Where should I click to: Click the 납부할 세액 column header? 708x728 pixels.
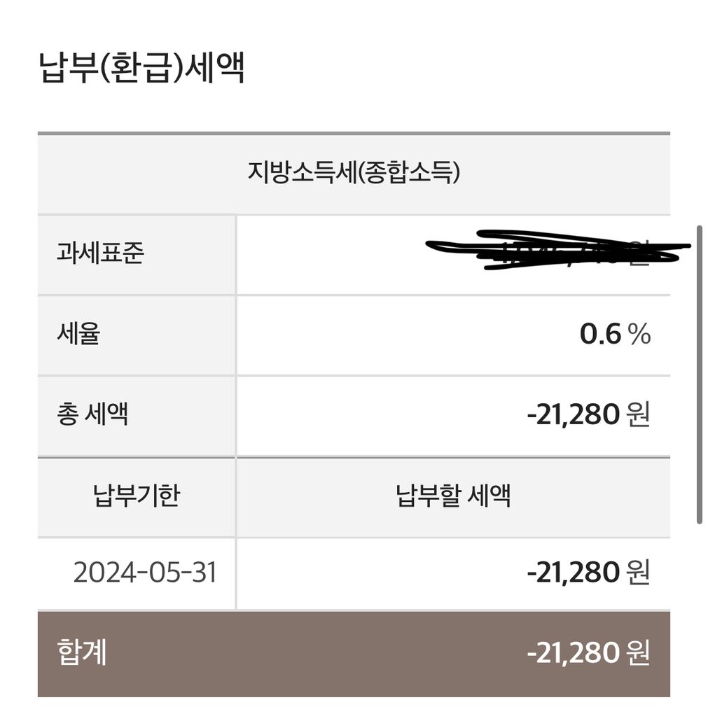pos(453,496)
